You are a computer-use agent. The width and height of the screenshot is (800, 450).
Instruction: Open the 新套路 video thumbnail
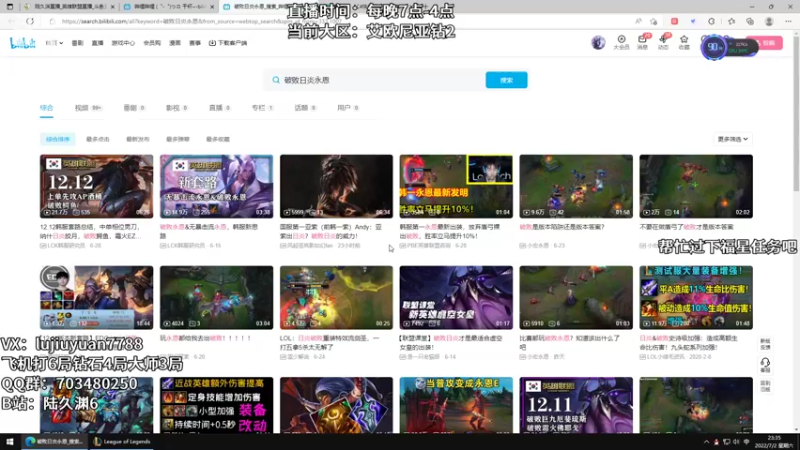(216, 186)
